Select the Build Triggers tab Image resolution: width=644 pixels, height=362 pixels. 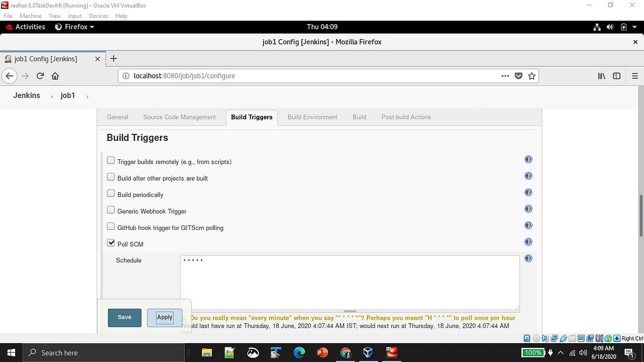pyautogui.click(x=252, y=117)
